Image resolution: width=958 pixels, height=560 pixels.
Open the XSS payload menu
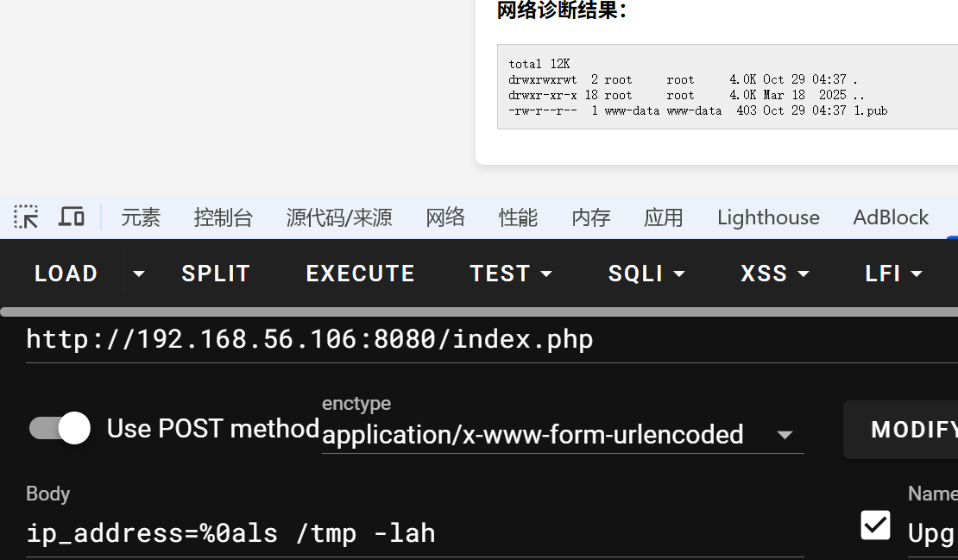click(774, 274)
